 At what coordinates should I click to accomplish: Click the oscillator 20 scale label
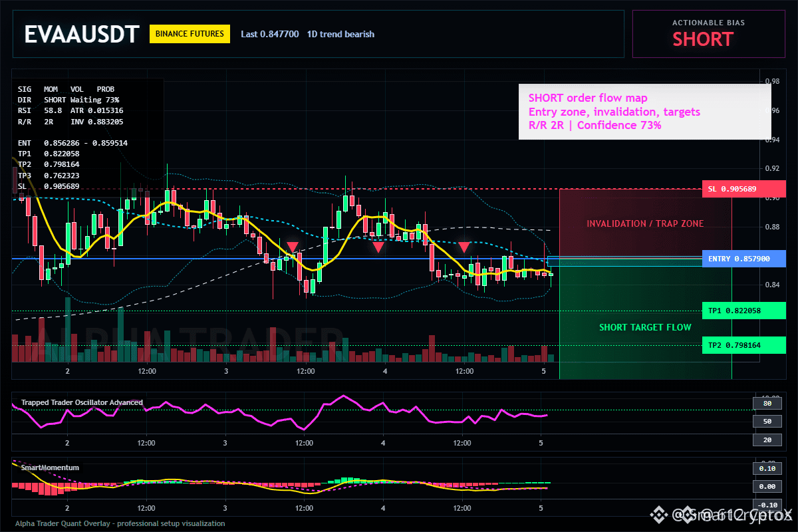point(767,440)
